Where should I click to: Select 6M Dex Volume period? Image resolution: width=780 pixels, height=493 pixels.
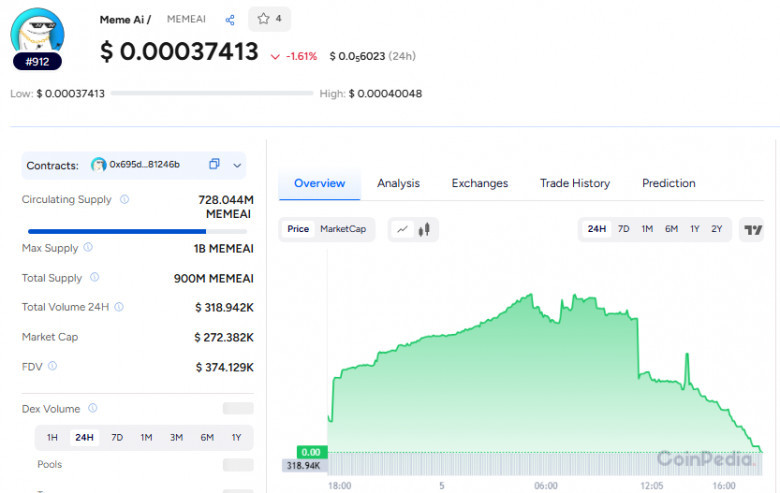[207, 437]
